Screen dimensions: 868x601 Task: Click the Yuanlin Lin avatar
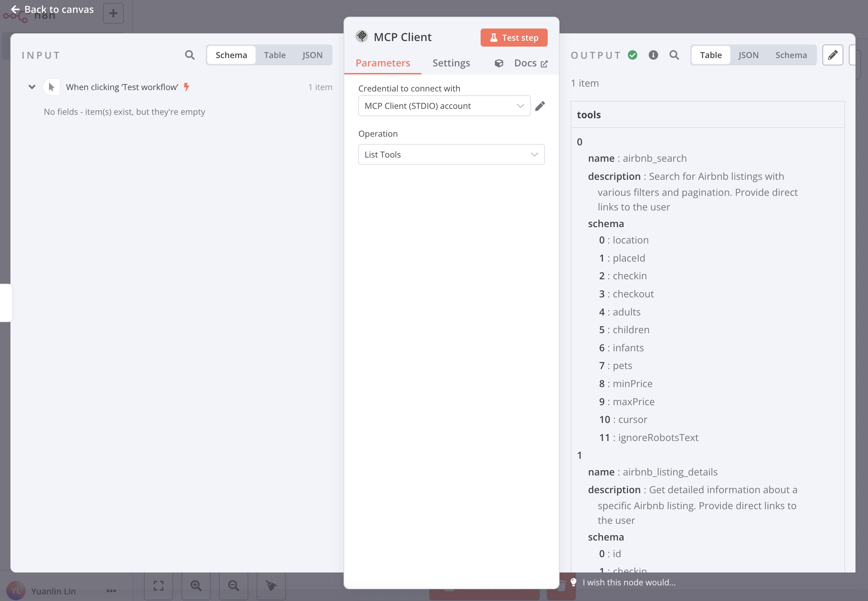[16, 591]
